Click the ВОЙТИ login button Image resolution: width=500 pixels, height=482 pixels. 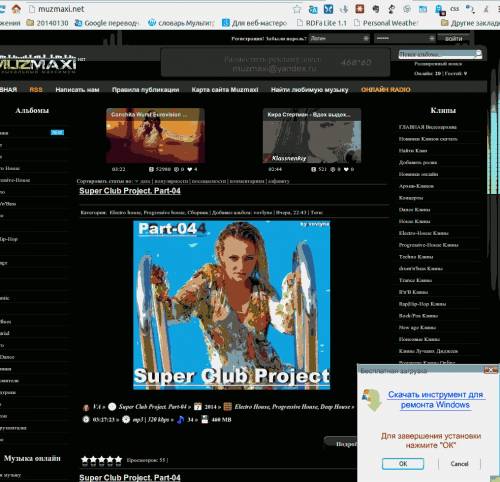pyautogui.click(x=454, y=39)
